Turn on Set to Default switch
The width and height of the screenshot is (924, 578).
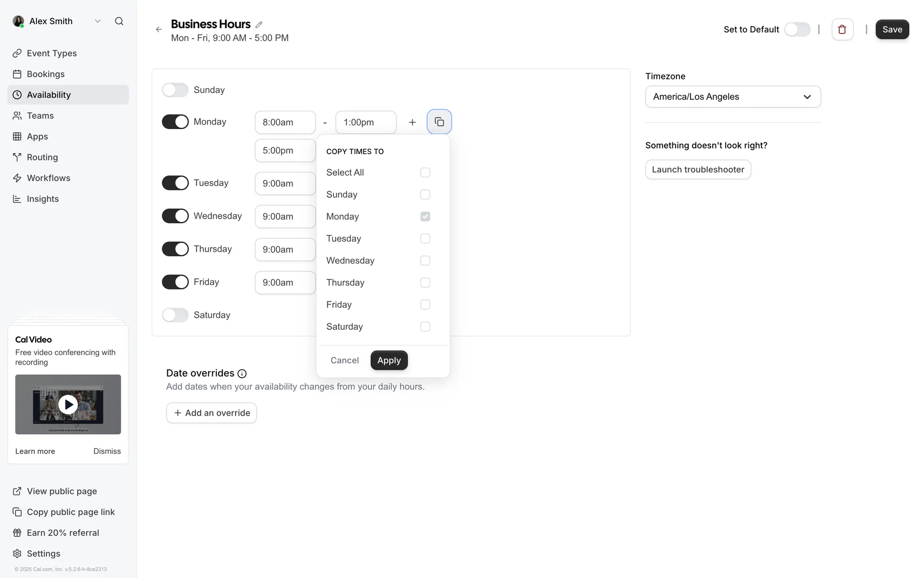[797, 29]
